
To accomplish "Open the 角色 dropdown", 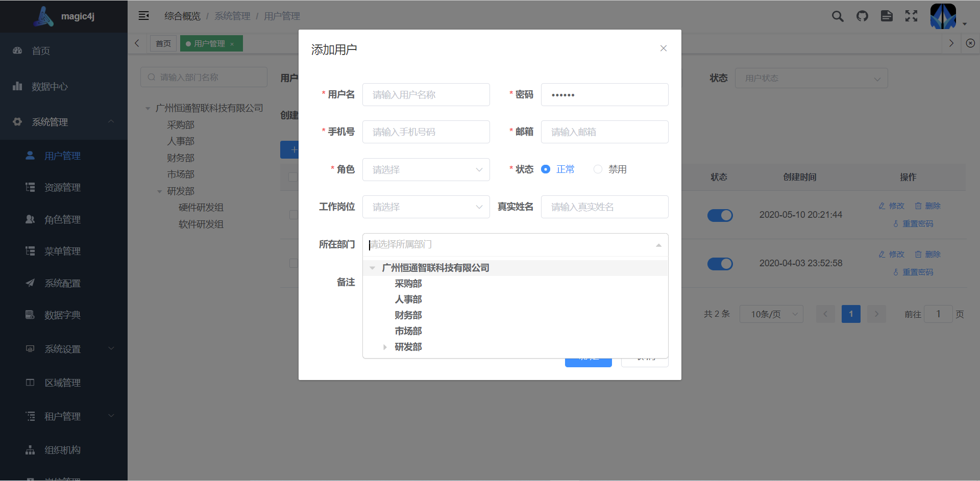I will (426, 170).
